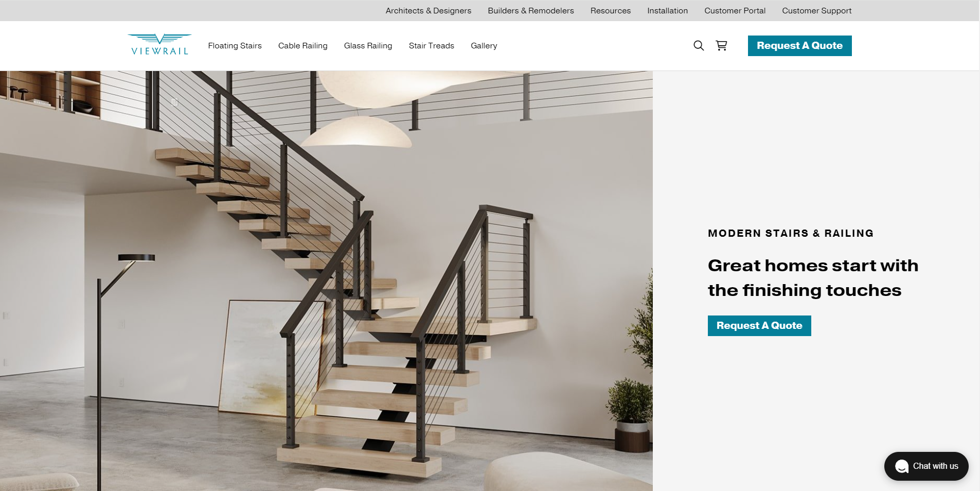The image size is (980, 491).
Task: Open the Customer Portal link
Action: coord(735,11)
